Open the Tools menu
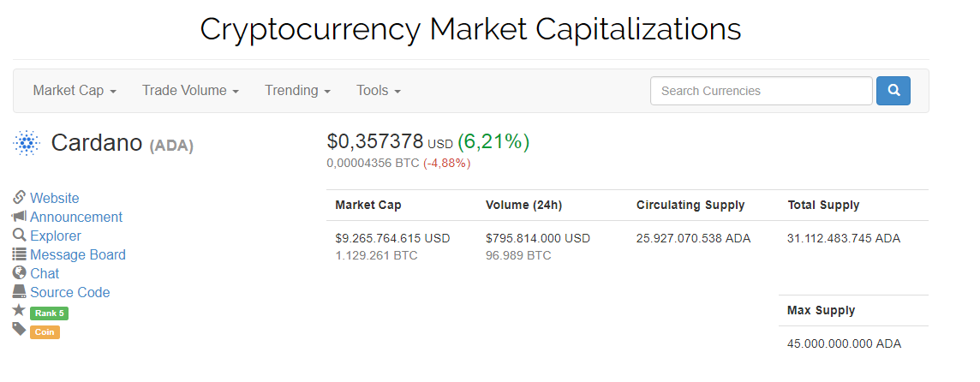 click(x=379, y=91)
